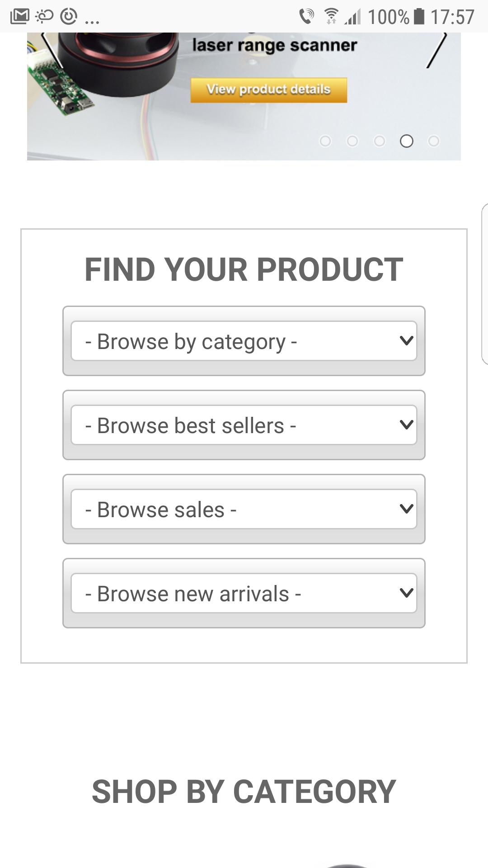
Task: Select the last carousel dot
Action: (x=434, y=141)
